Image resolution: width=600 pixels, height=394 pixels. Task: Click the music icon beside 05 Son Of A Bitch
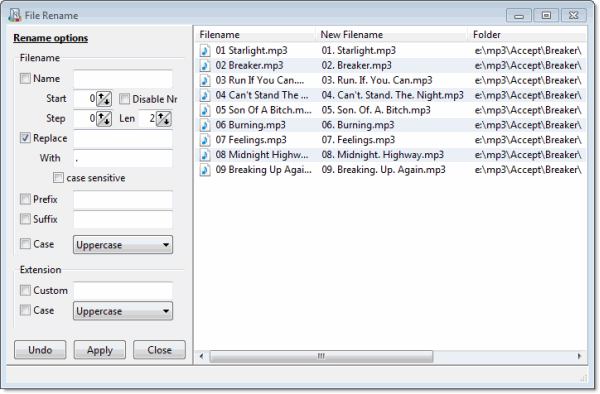click(205, 110)
